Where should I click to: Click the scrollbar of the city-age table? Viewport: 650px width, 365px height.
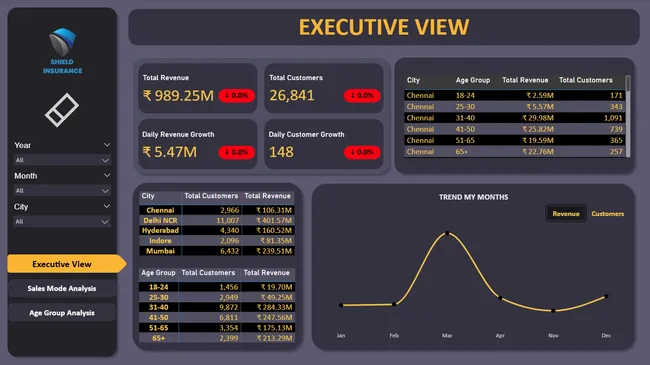tap(628, 116)
